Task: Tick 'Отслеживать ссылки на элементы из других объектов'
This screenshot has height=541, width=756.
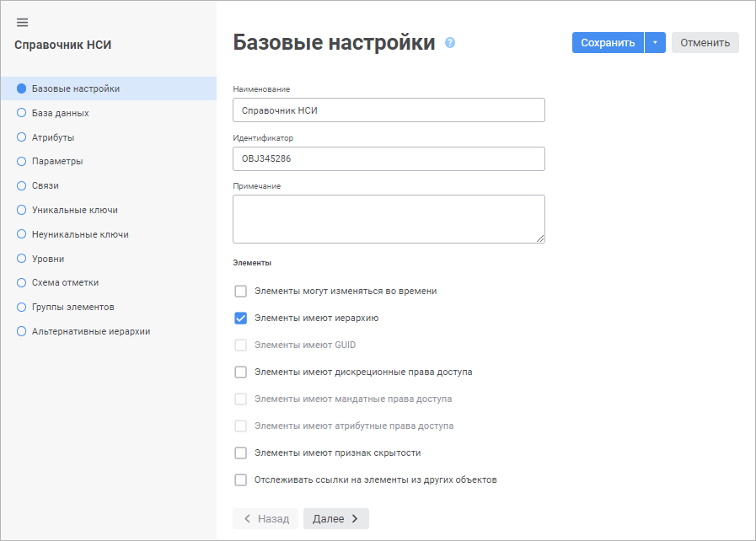Action: 241,480
